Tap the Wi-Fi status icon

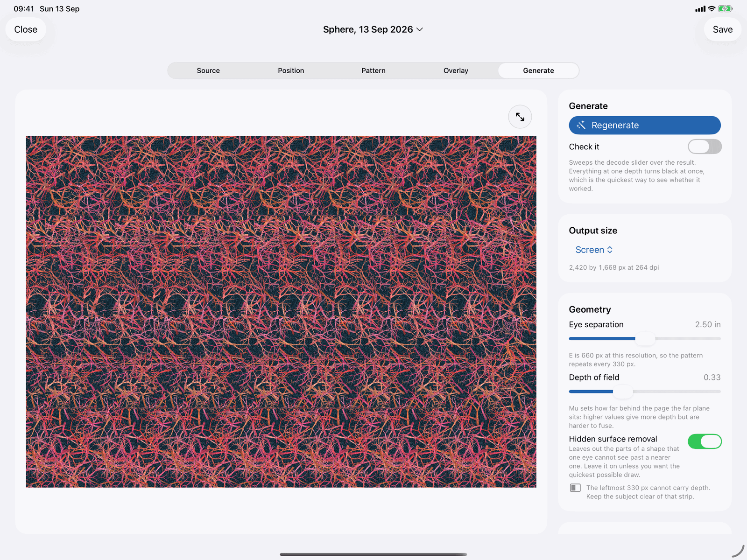click(712, 9)
